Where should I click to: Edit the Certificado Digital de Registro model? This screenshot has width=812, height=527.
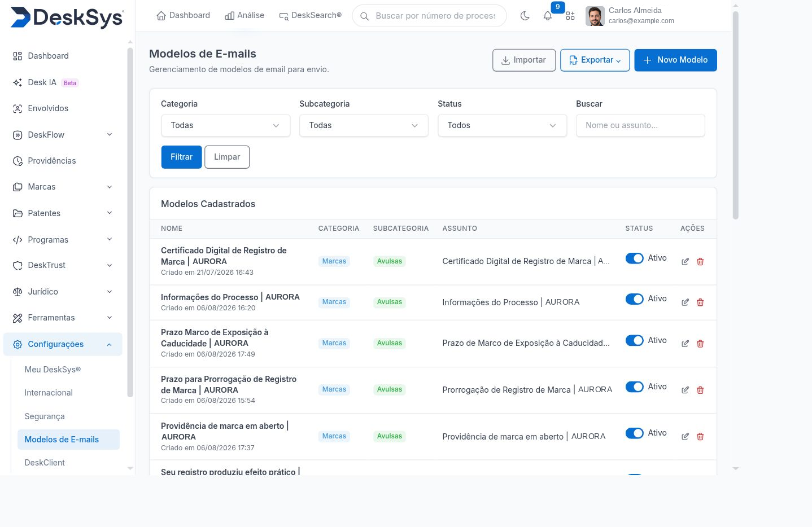[685, 261]
